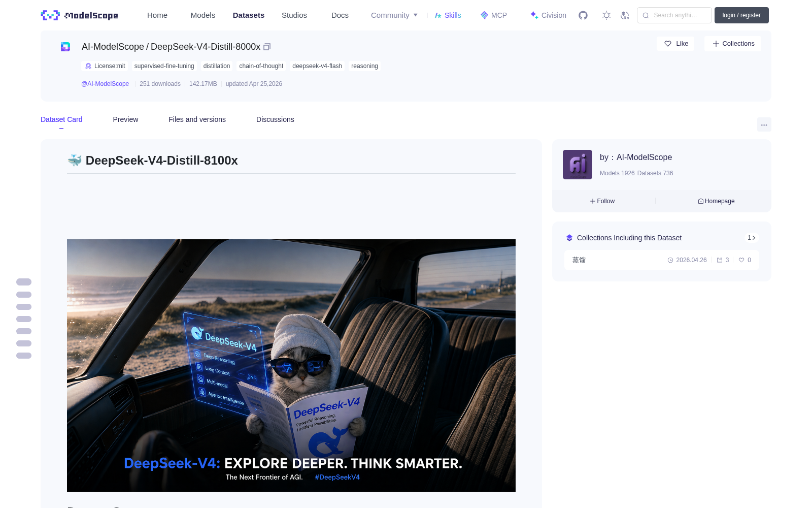Image resolution: width=812 pixels, height=508 pixels.
Task: Open the Datasets nav item
Action: pos(249,15)
